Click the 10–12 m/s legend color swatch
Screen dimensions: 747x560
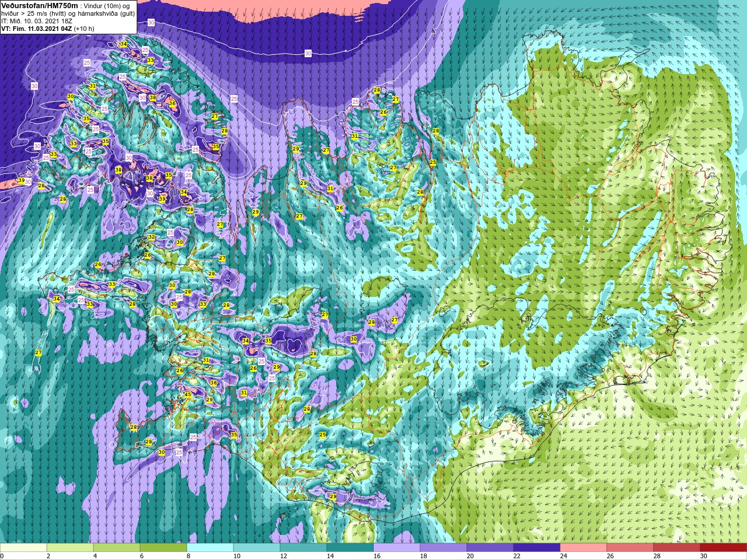pos(257,548)
